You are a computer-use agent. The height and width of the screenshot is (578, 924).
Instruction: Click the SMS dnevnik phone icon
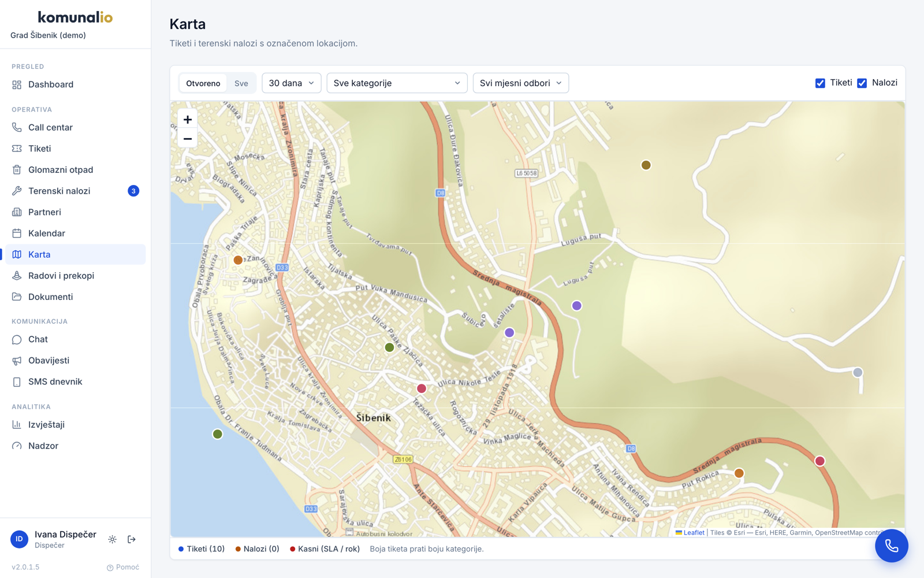click(17, 381)
